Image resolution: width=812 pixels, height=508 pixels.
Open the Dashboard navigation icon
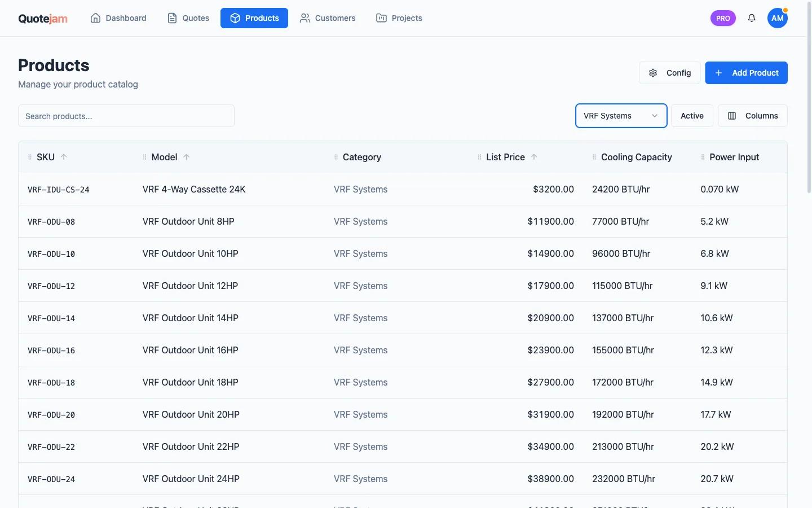click(x=95, y=17)
